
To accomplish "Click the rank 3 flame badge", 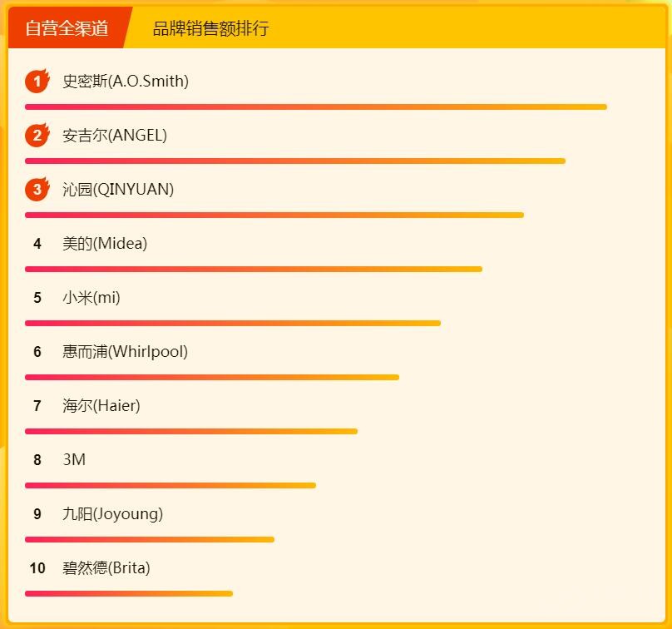I will coord(37,190).
